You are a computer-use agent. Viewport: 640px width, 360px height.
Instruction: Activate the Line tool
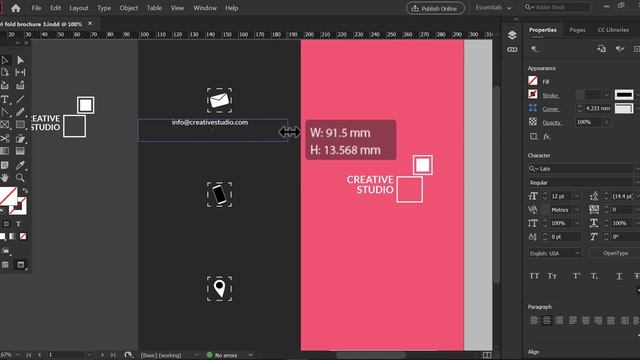coord(20,99)
